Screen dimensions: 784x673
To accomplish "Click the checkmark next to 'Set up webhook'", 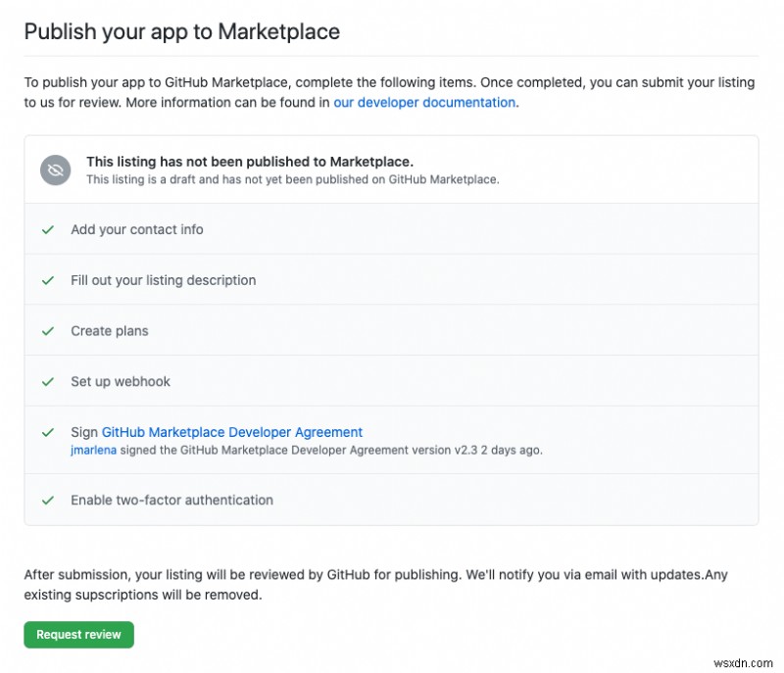I will (47, 381).
